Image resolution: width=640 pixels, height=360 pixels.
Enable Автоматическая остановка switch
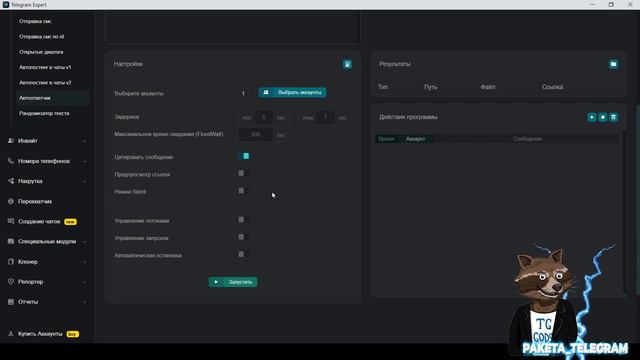point(244,254)
